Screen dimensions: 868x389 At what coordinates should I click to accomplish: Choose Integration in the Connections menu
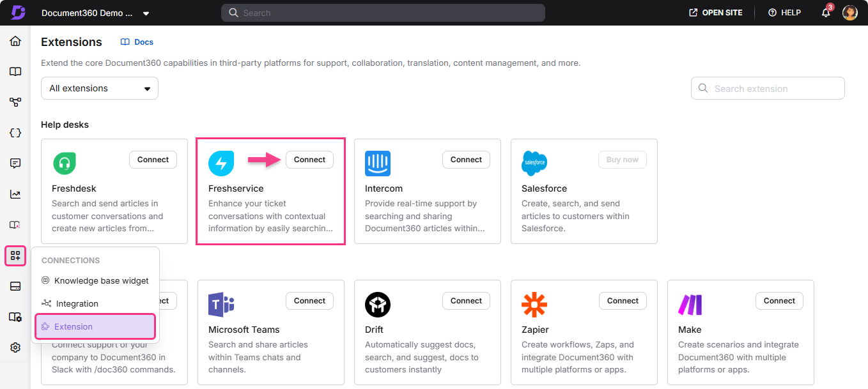77,303
